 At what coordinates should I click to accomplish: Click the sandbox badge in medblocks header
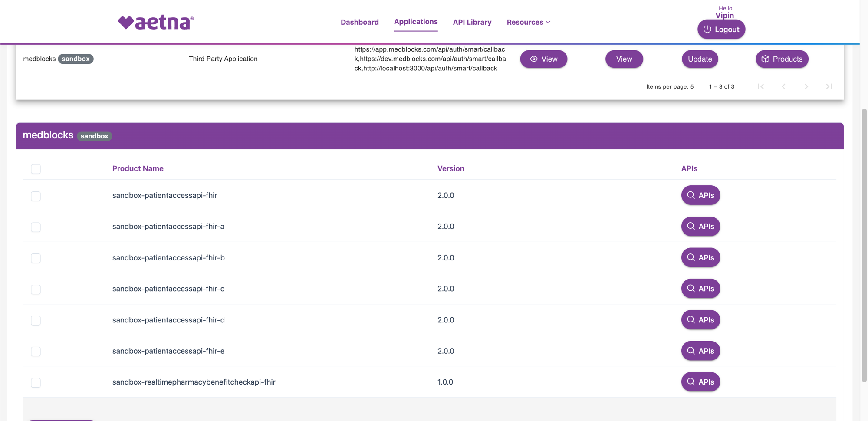[94, 136]
